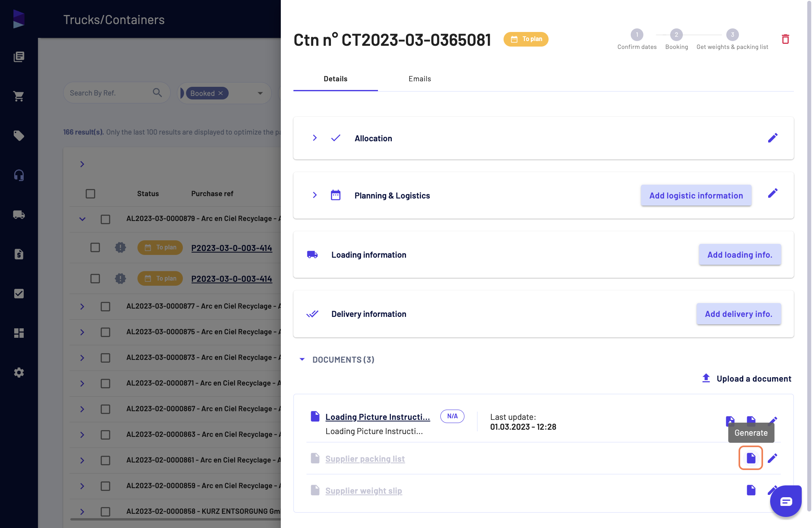Click the red delete container trash icon
Image resolution: width=812 pixels, height=528 pixels.
pyautogui.click(x=785, y=39)
